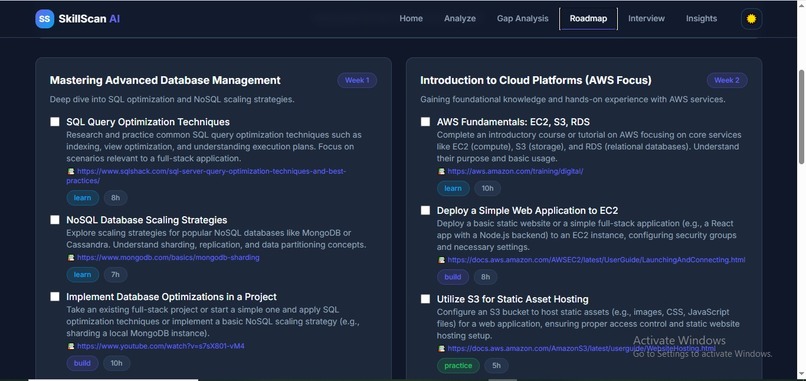Click link icon beside youtube URL
The width and height of the screenshot is (806, 381).
click(x=71, y=347)
